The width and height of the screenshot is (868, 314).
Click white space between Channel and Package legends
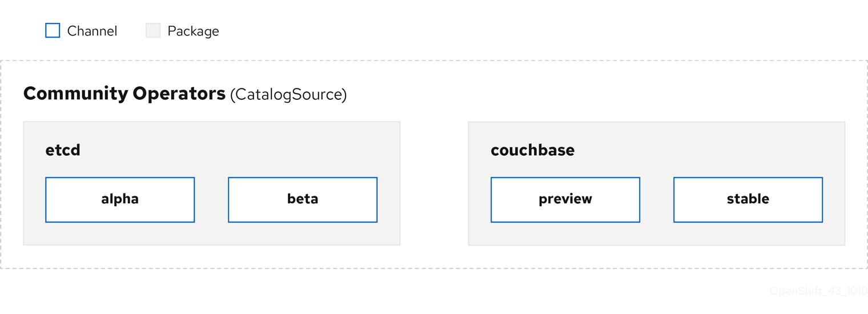(x=131, y=31)
